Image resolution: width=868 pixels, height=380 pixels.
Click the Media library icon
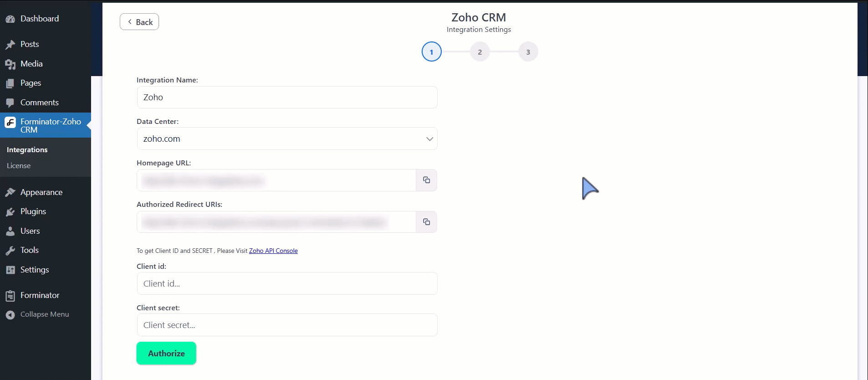pos(10,64)
